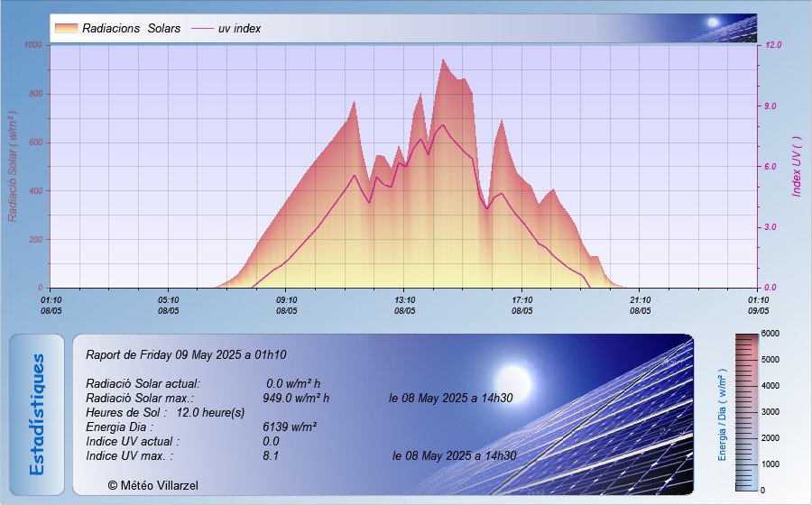Click the 'Indice UV actual :' label
Screen dimensions: 812x505
click(x=133, y=442)
